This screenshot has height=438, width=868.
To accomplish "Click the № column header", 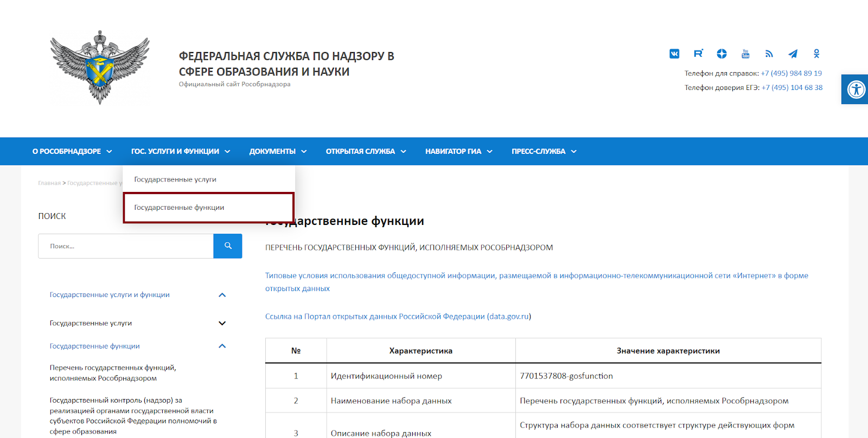I will click(x=296, y=351).
